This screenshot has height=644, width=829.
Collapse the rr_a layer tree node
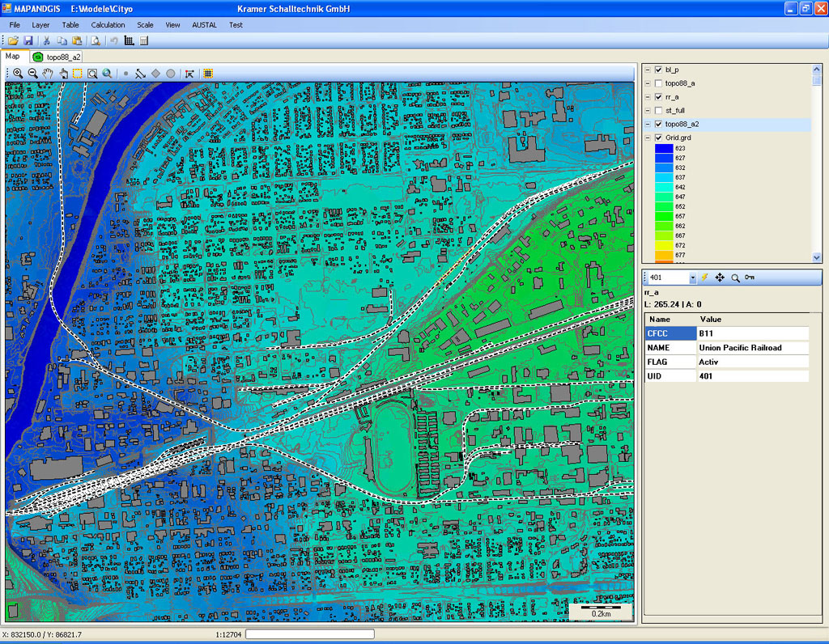pyautogui.click(x=648, y=97)
